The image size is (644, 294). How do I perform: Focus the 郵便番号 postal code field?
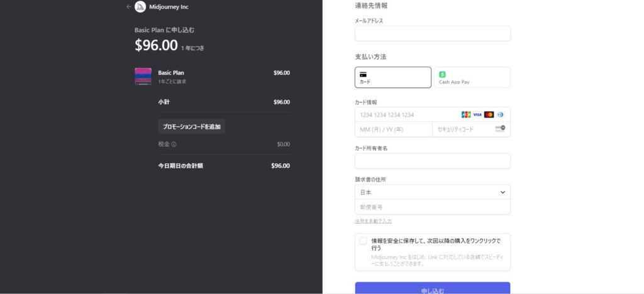point(433,207)
